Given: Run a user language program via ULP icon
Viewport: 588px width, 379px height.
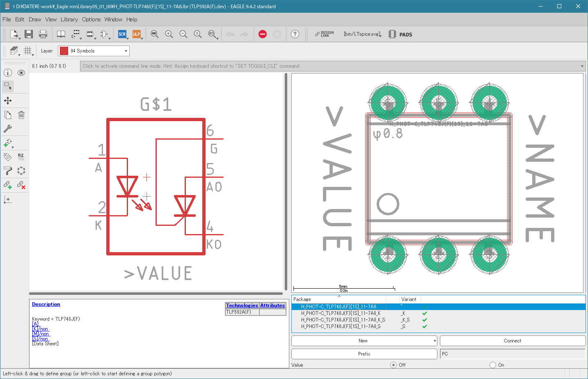Looking at the screenshot, I should click(137, 34).
